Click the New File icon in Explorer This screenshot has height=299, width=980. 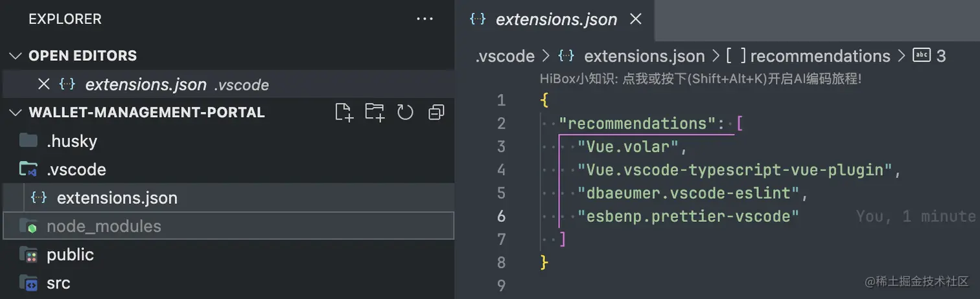click(344, 113)
